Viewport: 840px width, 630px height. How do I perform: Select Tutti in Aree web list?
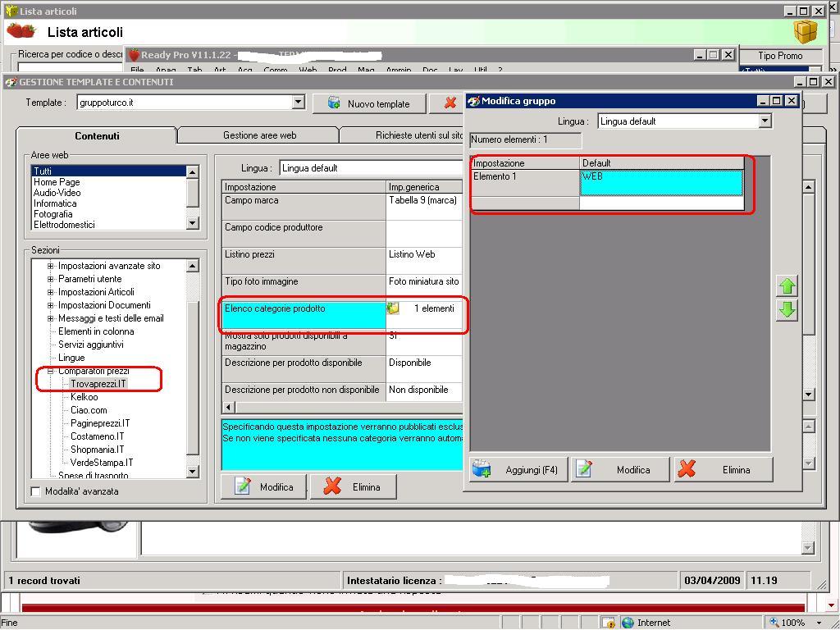point(108,171)
